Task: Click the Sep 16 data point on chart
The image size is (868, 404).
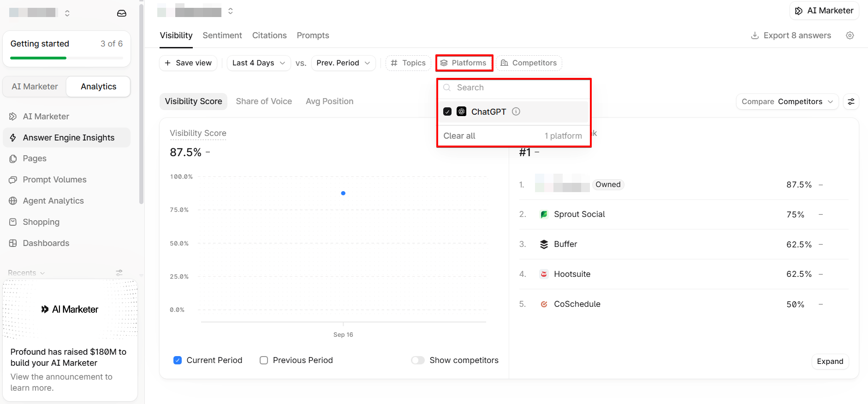Action: [x=343, y=193]
